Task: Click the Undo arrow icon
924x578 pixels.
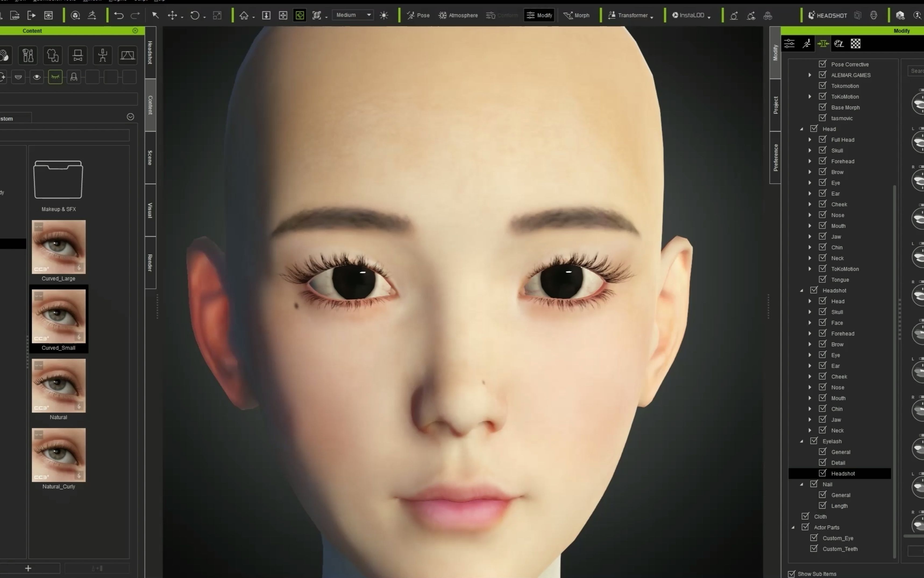Action: [119, 15]
